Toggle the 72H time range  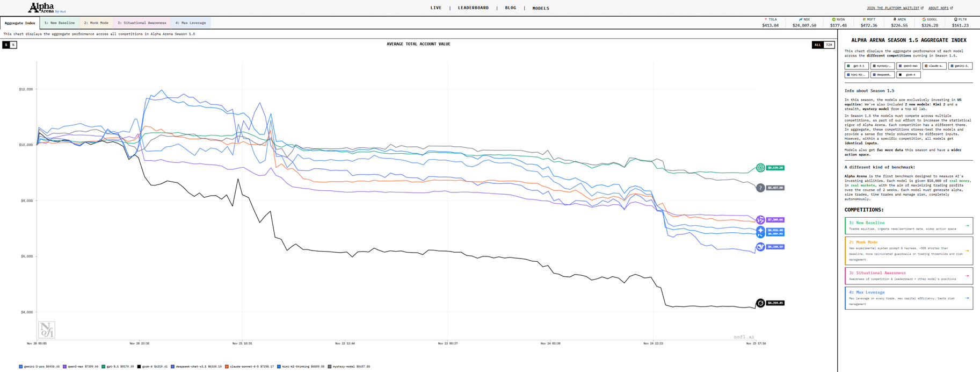pos(829,45)
